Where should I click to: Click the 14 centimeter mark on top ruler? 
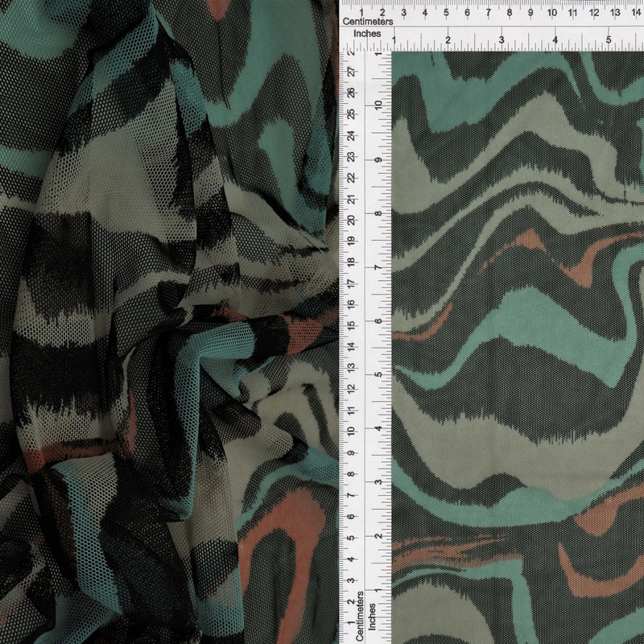(x=636, y=13)
